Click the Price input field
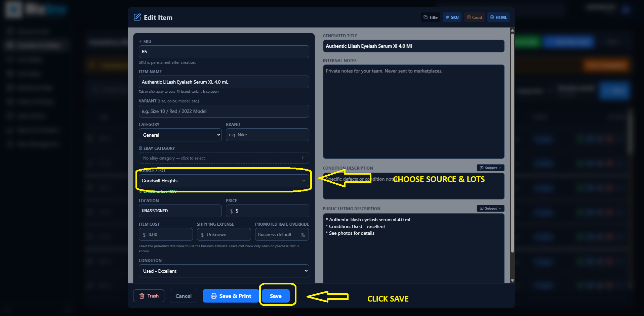Viewport: 644px width, 316px height. click(x=268, y=211)
